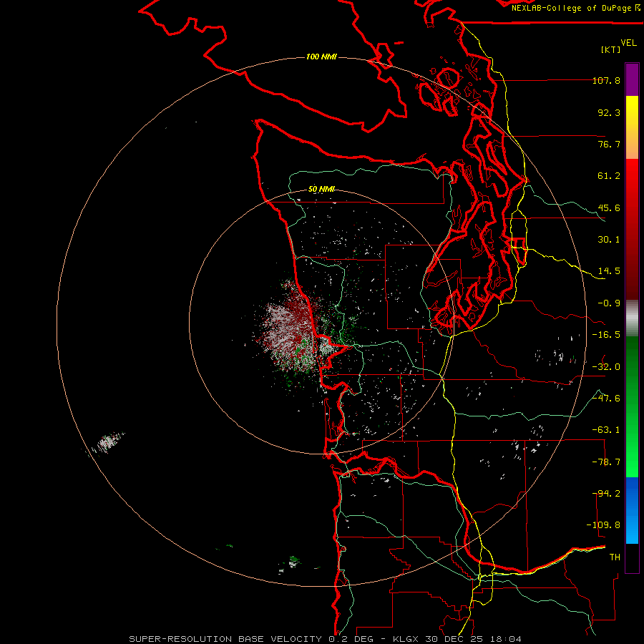Viewport: 644px width, 644px height.
Task: Click the TH legend label
Action: point(615,557)
